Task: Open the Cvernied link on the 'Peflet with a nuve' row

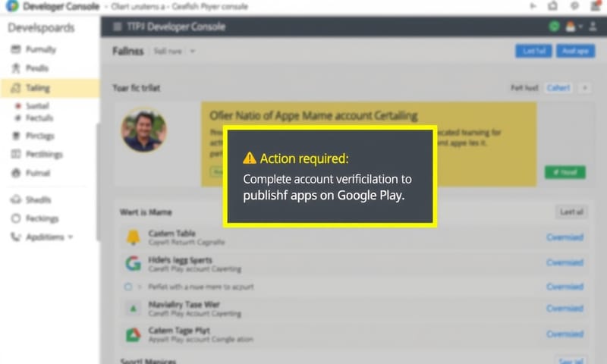Action: coord(565,287)
